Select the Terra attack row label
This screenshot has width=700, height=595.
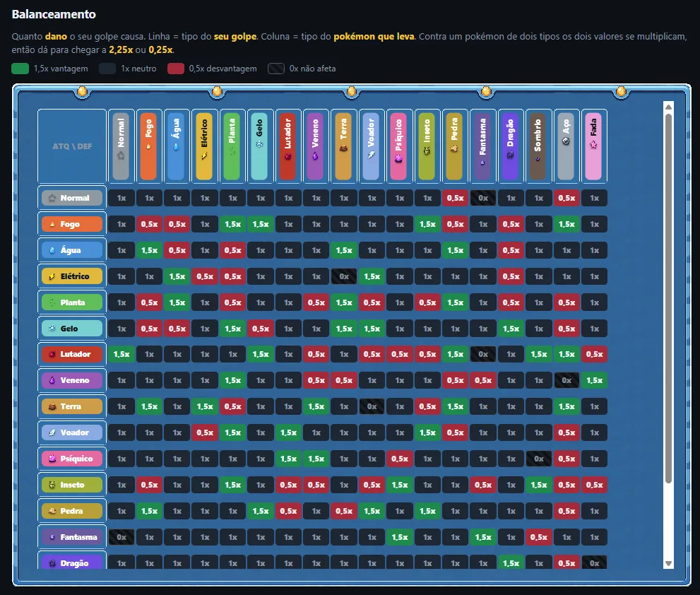(72, 406)
